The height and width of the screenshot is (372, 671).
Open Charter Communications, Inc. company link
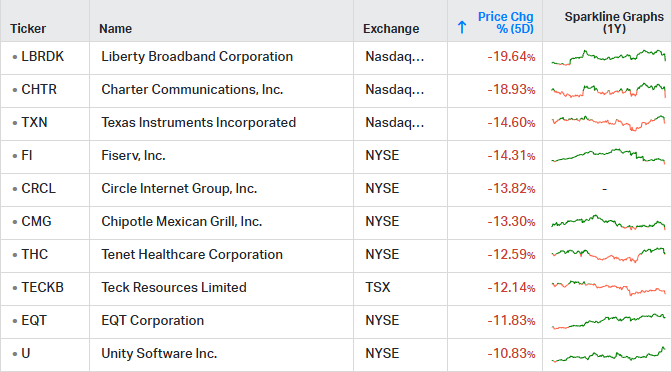pos(192,89)
